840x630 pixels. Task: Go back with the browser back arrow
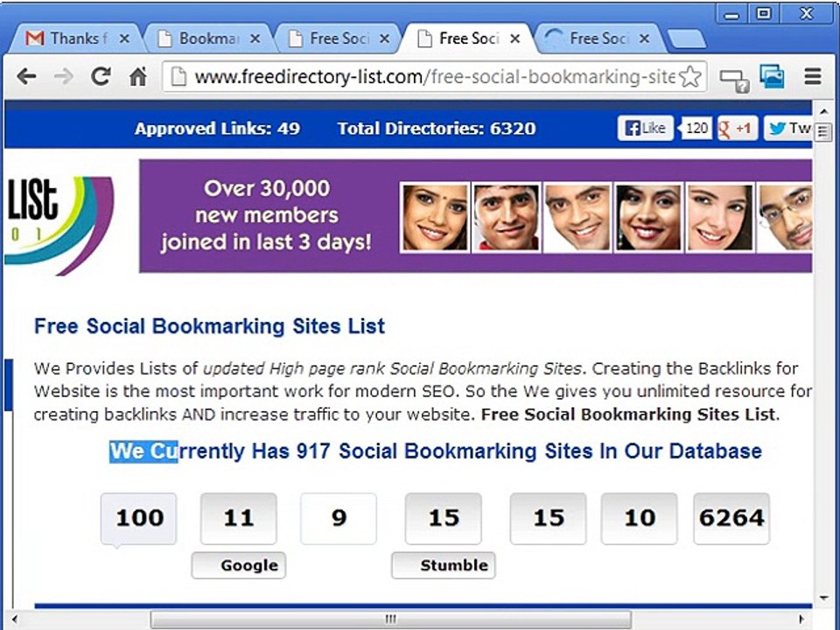[27, 77]
